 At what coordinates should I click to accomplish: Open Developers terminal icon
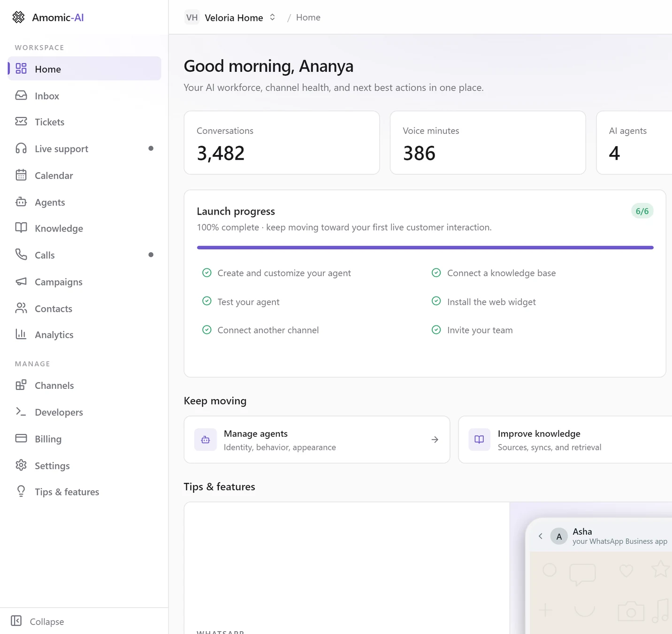pyautogui.click(x=21, y=412)
